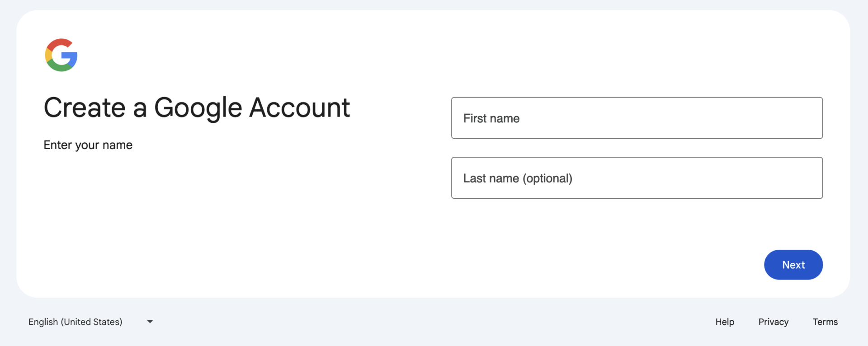
Task: Open the Privacy link in footer
Action: click(x=773, y=322)
